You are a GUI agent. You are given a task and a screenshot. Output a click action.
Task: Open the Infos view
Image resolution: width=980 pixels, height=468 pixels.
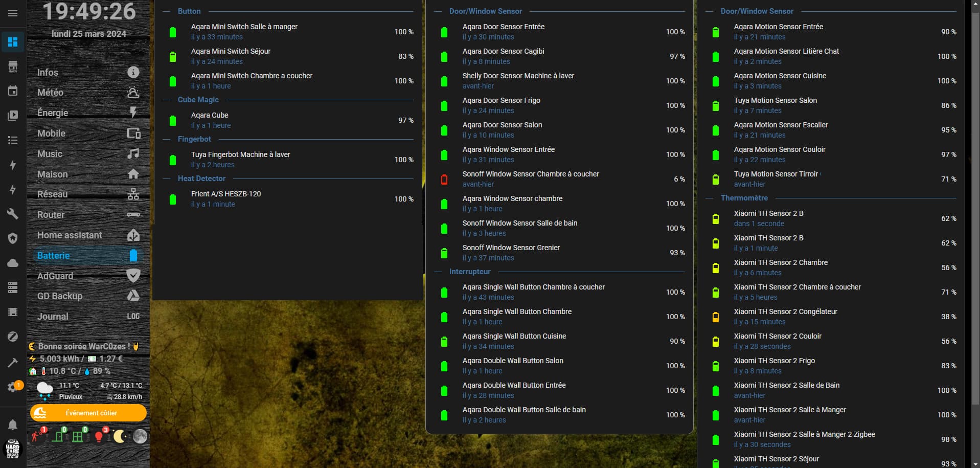(x=88, y=73)
